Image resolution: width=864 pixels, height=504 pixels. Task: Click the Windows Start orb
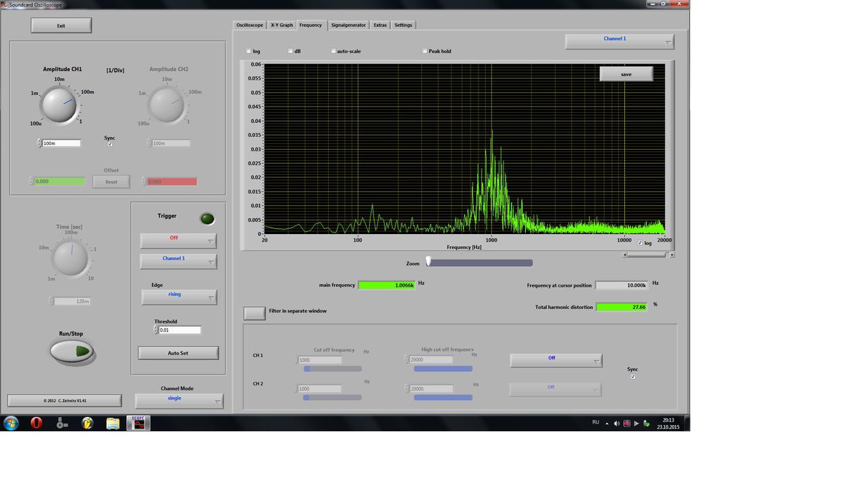pyautogui.click(x=11, y=423)
